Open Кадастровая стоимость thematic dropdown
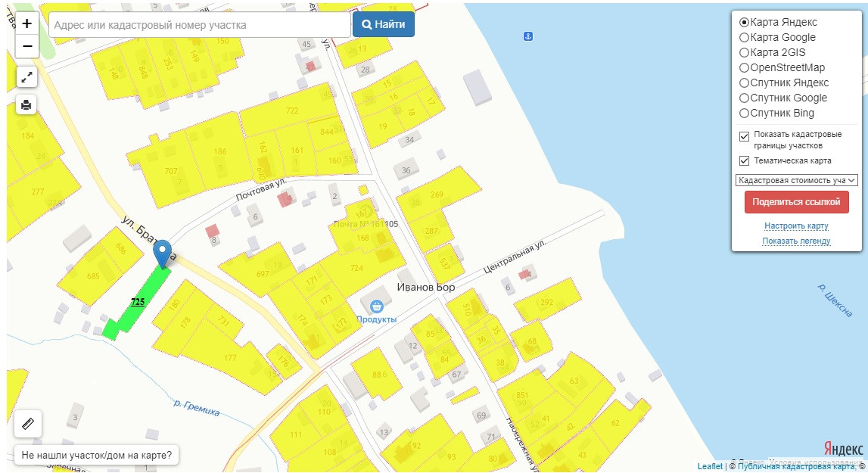The width and height of the screenshot is (868, 473). point(797,180)
